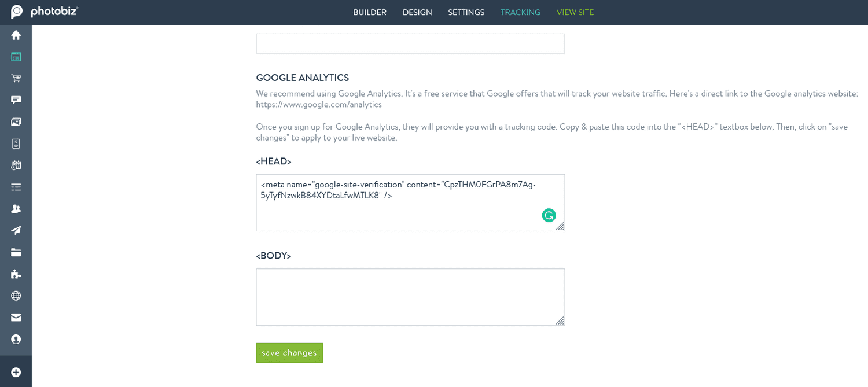
Task: Open the invoicing dollar-document icon
Action: point(16,143)
